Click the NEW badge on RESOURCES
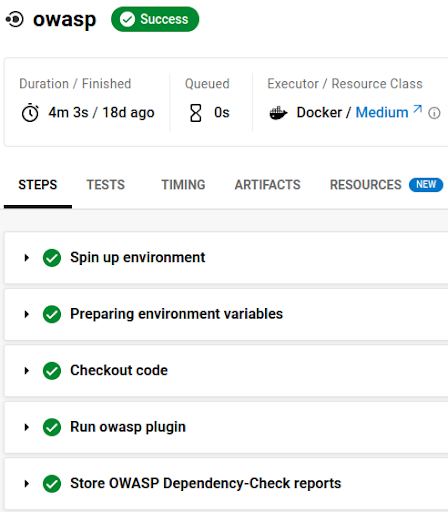448x512 pixels. [x=426, y=185]
